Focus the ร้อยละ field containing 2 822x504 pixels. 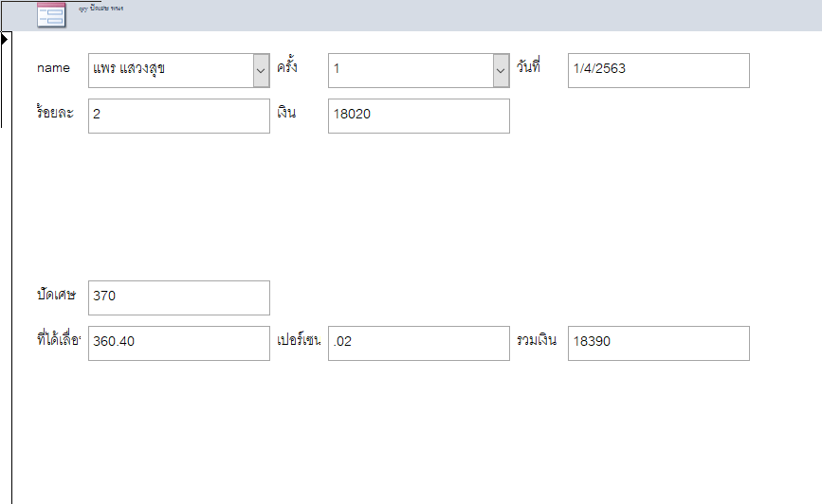[x=178, y=116]
